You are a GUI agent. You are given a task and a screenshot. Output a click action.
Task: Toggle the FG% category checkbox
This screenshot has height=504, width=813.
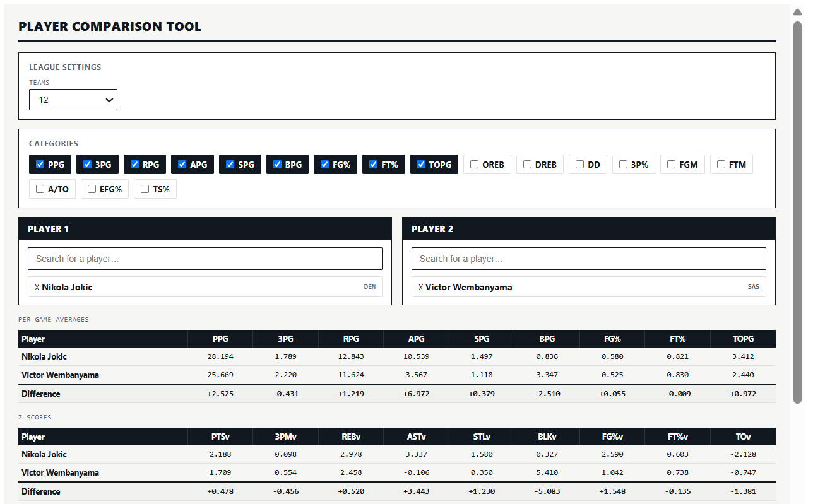325,165
